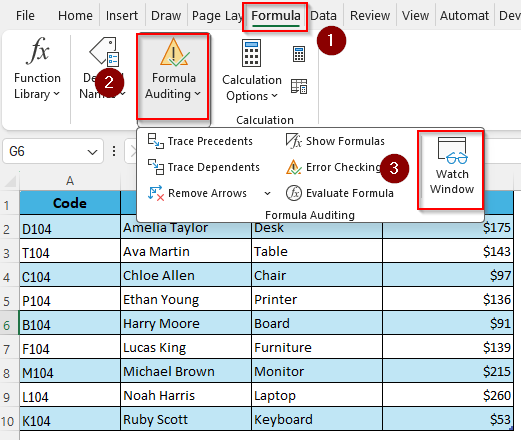Select the Code header cell
The width and height of the screenshot is (521, 440).
click(x=70, y=203)
